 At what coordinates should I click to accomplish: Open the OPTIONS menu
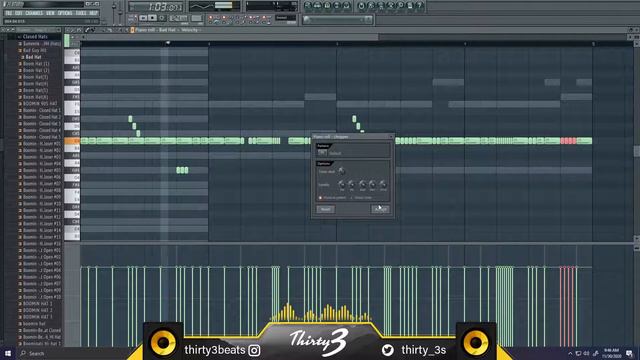[x=65, y=13]
